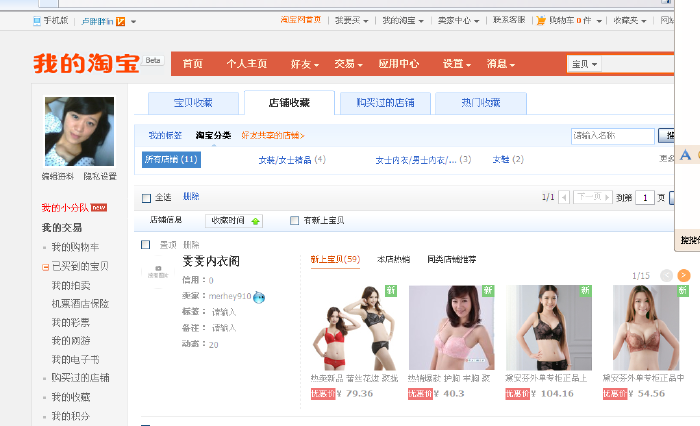Click the green sort arrow on 收藏时间

point(255,221)
